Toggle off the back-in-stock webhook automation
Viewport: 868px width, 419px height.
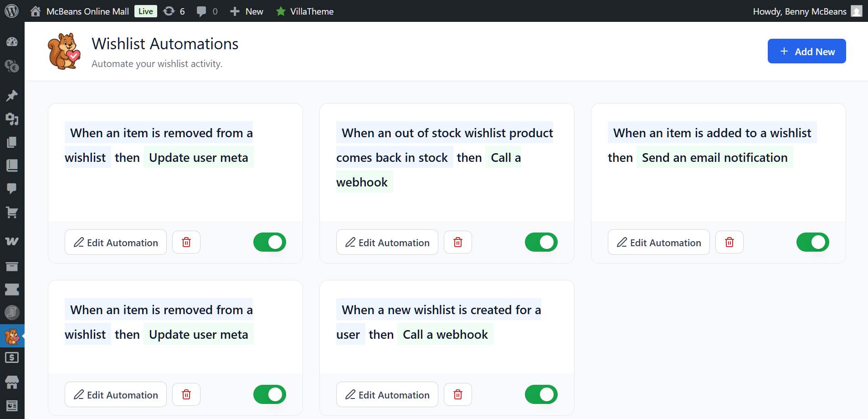point(541,242)
